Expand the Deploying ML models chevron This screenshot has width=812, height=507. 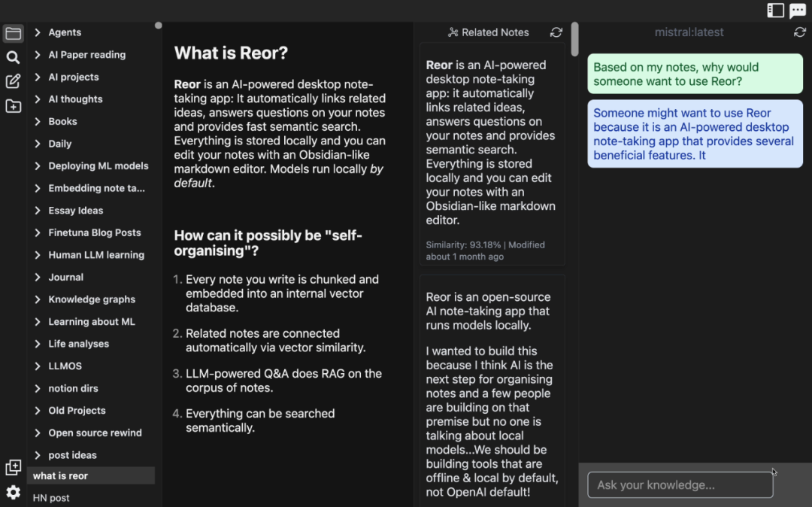pos(38,165)
